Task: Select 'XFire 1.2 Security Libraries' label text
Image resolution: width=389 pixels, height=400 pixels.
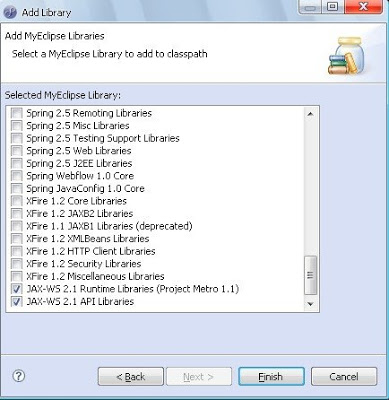Action: click(x=84, y=264)
